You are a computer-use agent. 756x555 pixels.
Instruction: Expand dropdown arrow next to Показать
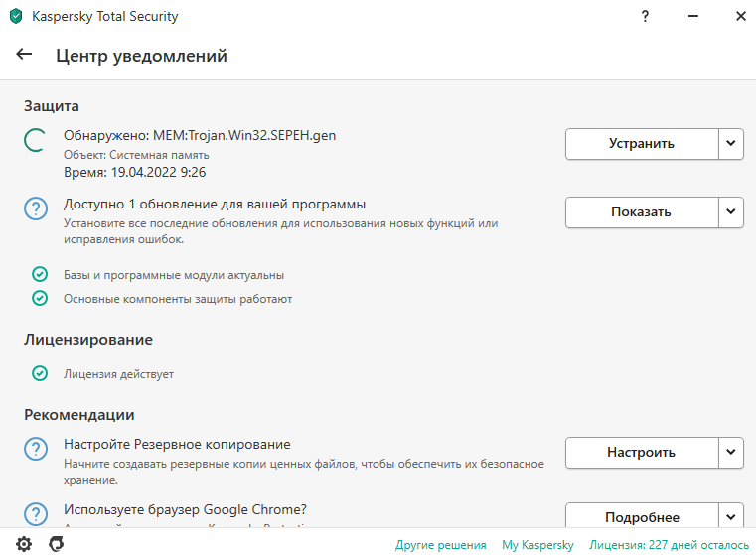731,211
